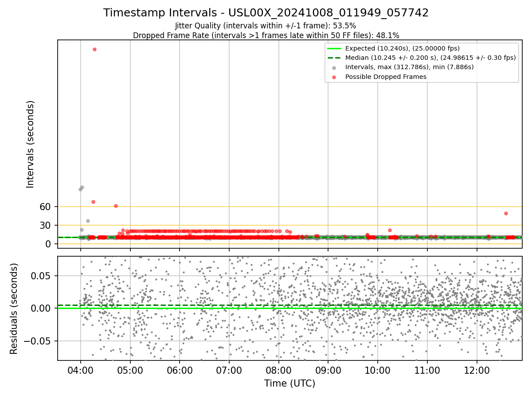
Task: Click the Median (10.245 +/- 0.200 s) legend entry
Action: [430, 58]
